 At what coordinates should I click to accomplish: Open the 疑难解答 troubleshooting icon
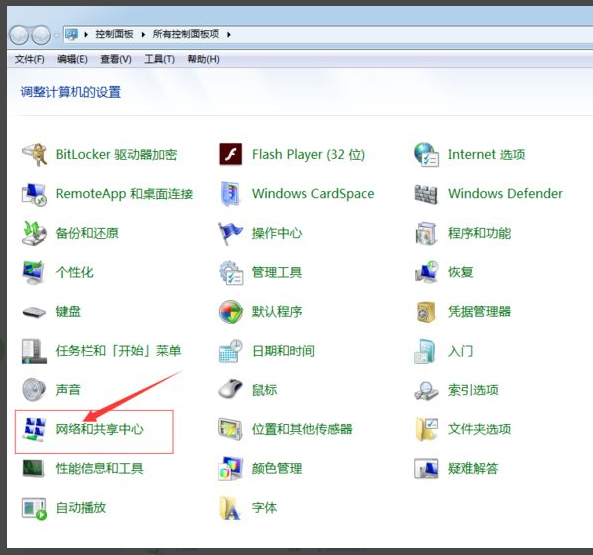pos(426,468)
